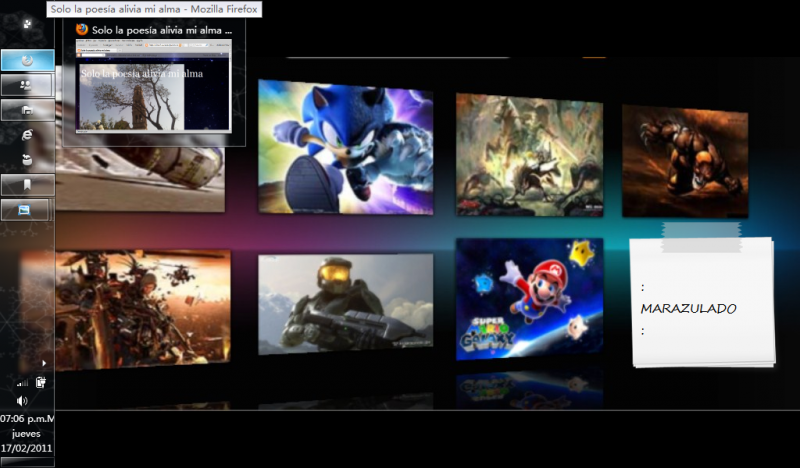
Task: Select the Halo Master Chief wallpaper
Action: (345, 304)
